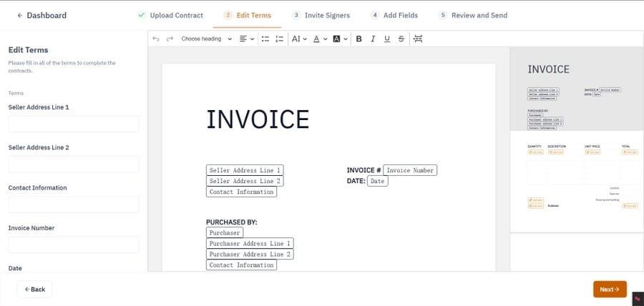This screenshot has width=644, height=306.
Task: Open the font color picker
Action: point(319,39)
